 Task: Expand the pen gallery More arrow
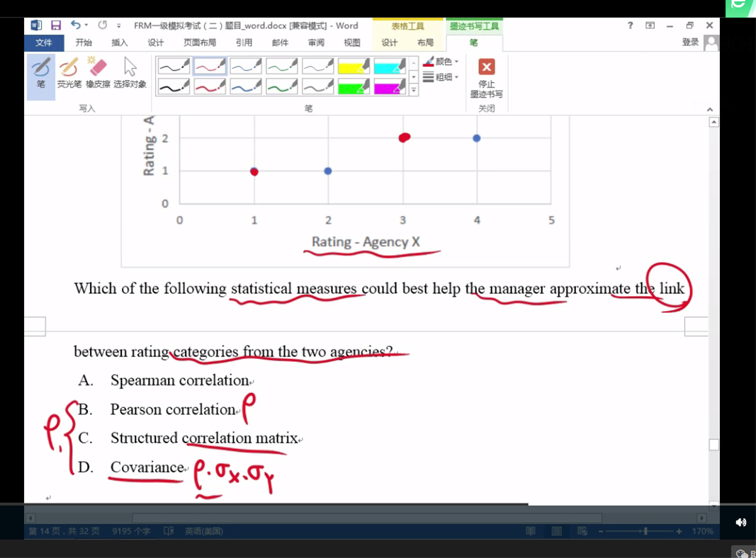click(x=414, y=90)
